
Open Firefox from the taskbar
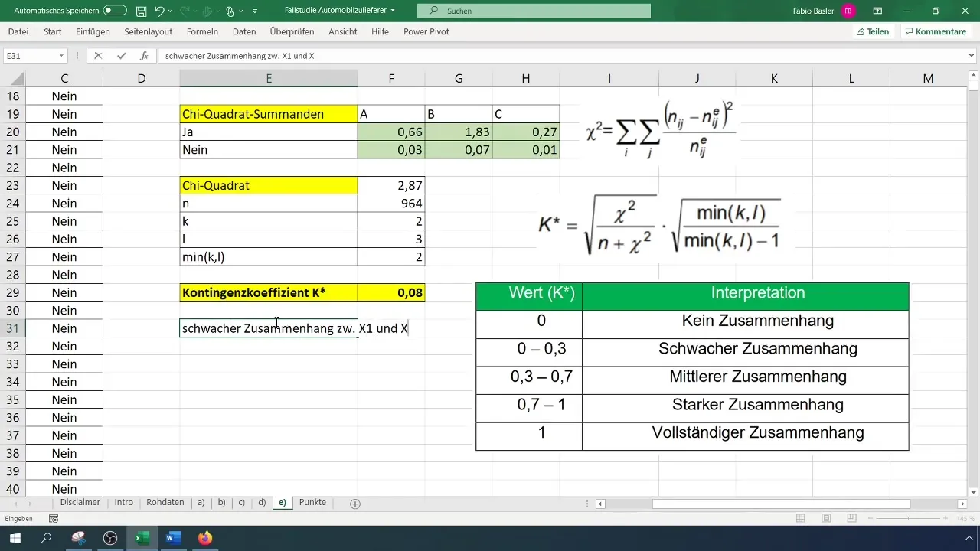(204, 538)
